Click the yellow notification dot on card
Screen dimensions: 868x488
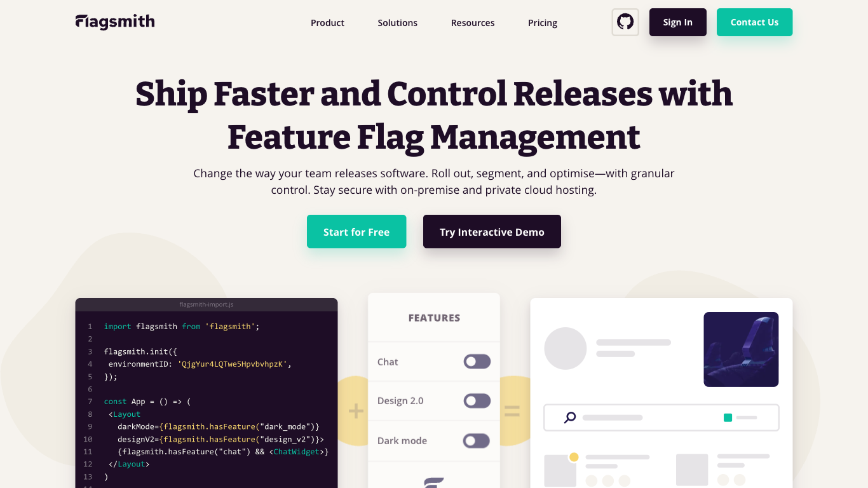tap(574, 457)
